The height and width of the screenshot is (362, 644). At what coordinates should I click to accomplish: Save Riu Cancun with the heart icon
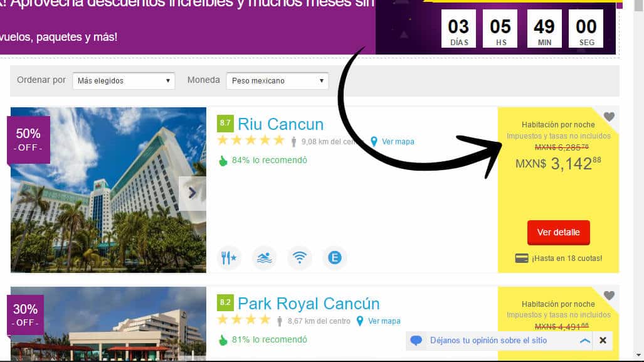(609, 117)
